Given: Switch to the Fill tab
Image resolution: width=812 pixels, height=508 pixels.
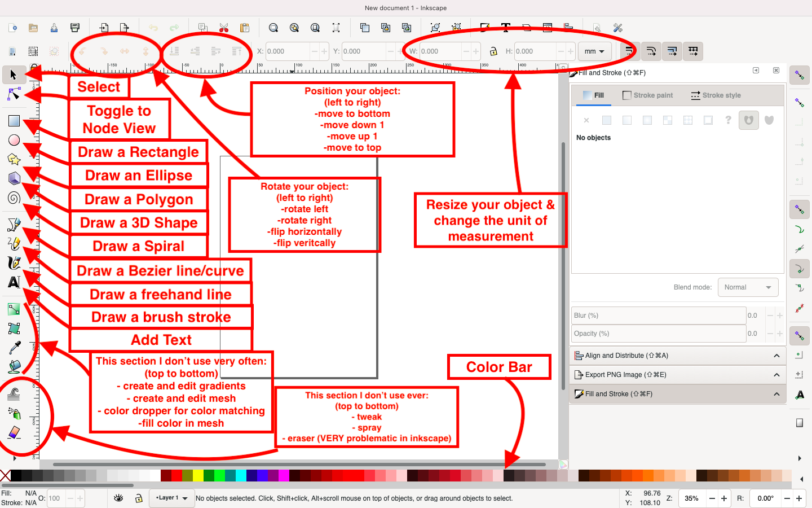Looking at the screenshot, I should point(594,95).
